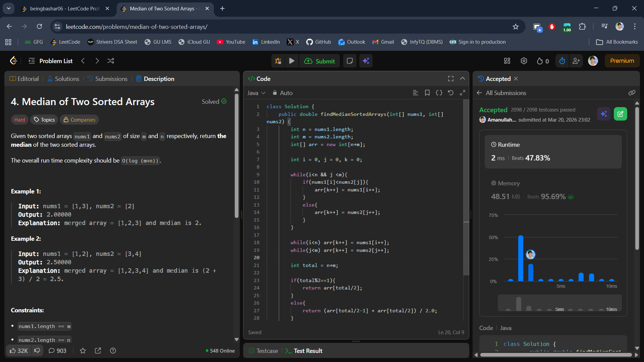
Task: Click the Run code play icon
Action: pos(291,61)
